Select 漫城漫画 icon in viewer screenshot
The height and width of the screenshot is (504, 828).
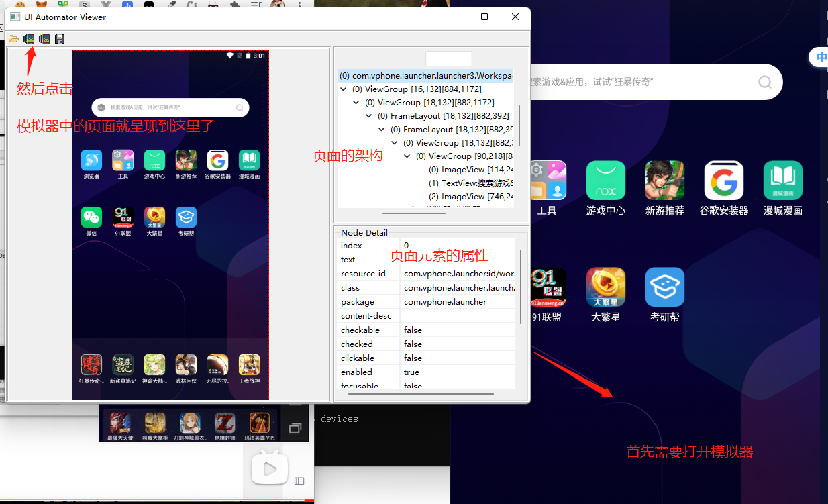pyautogui.click(x=249, y=160)
